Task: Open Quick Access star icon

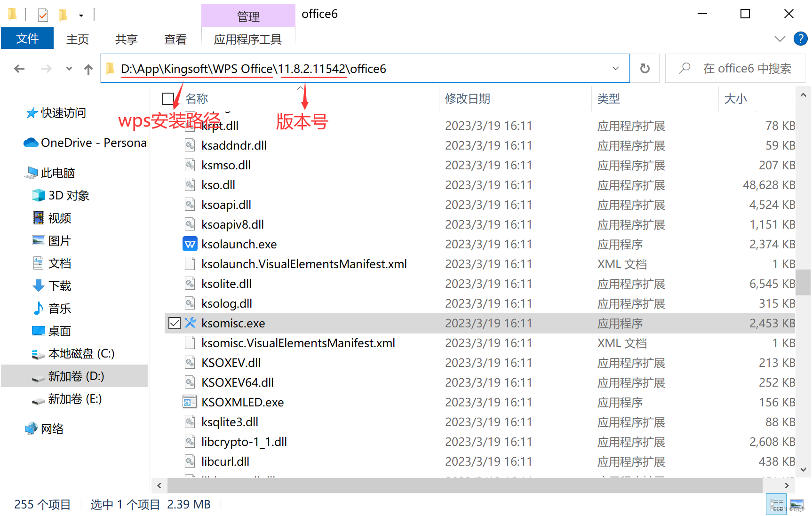Action: tap(32, 113)
